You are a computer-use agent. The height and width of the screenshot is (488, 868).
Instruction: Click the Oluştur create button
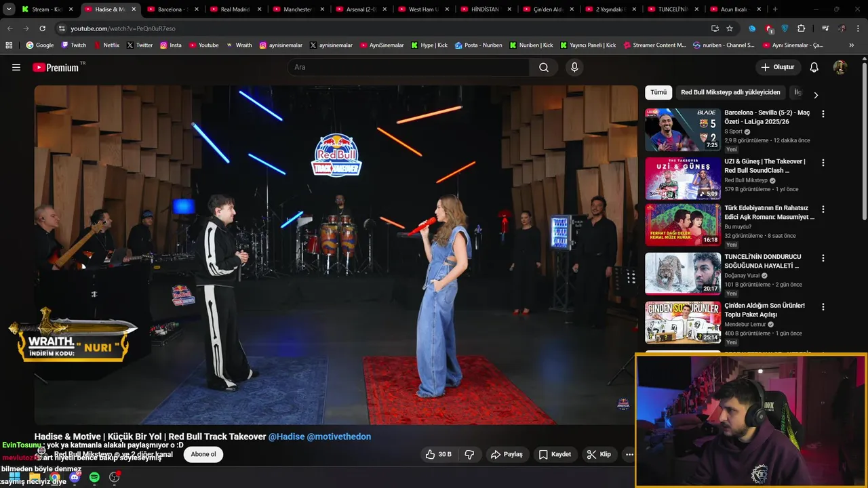778,67
